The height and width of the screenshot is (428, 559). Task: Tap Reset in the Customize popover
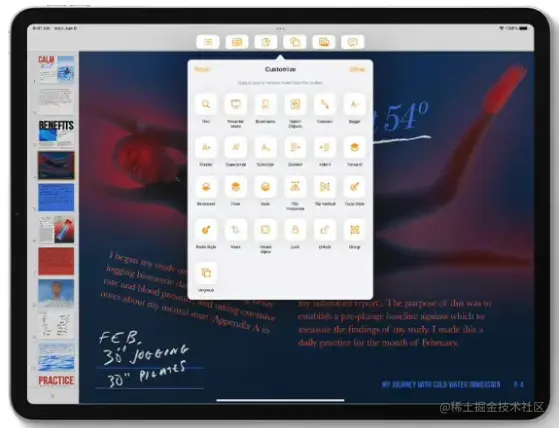click(202, 69)
